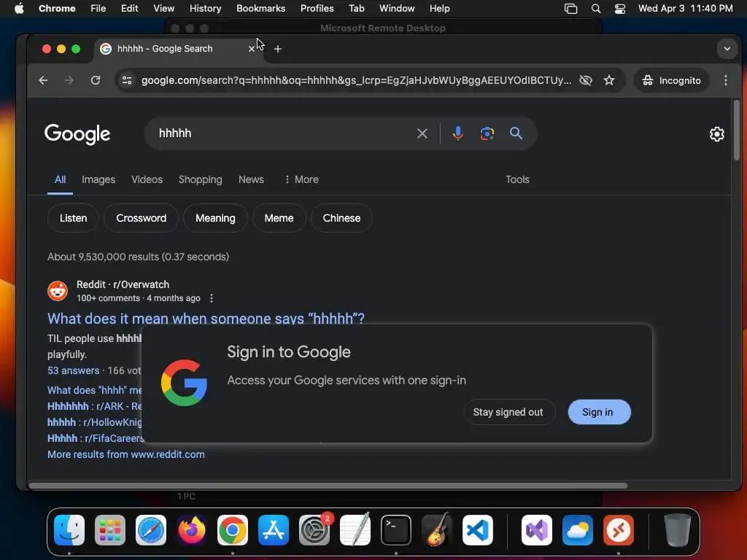Select the Meaning suggestion chip
The image size is (747, 560).
click(215, 218)
